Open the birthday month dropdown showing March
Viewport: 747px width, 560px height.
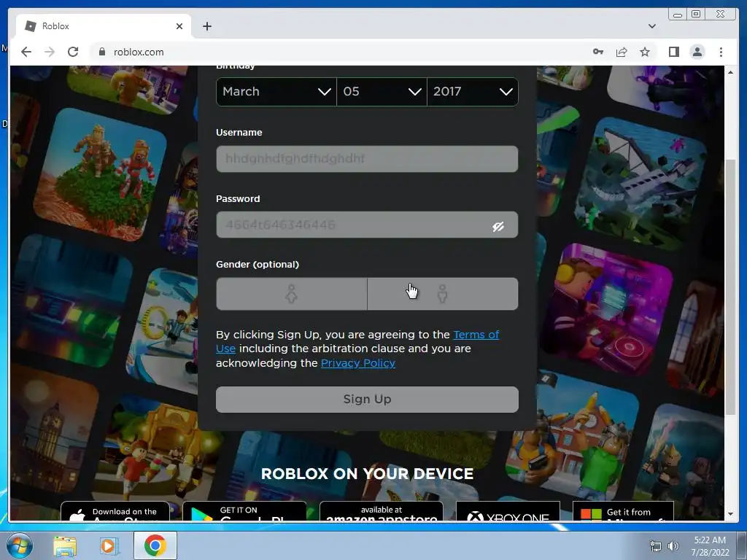click(276, 91)
